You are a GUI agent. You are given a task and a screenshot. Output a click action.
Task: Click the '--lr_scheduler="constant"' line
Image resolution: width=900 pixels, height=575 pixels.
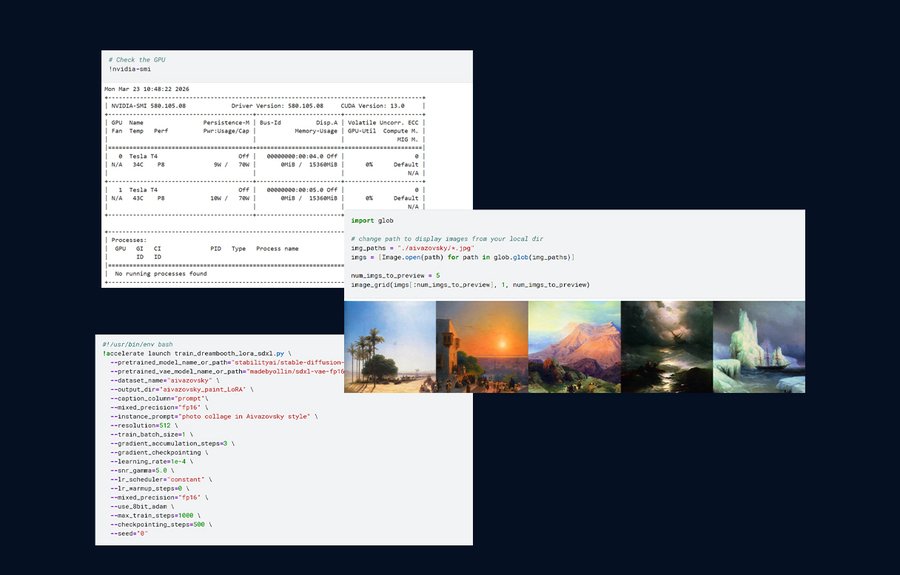161,480
